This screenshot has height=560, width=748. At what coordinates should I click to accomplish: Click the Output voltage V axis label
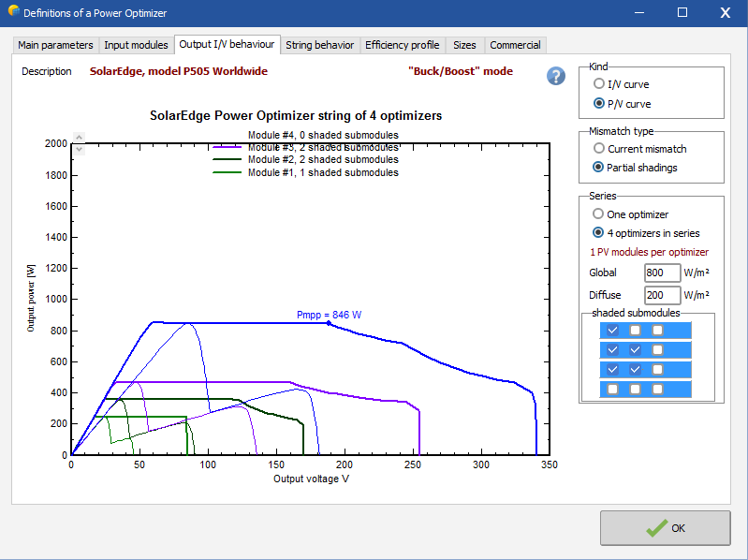[x=311, y=479]
